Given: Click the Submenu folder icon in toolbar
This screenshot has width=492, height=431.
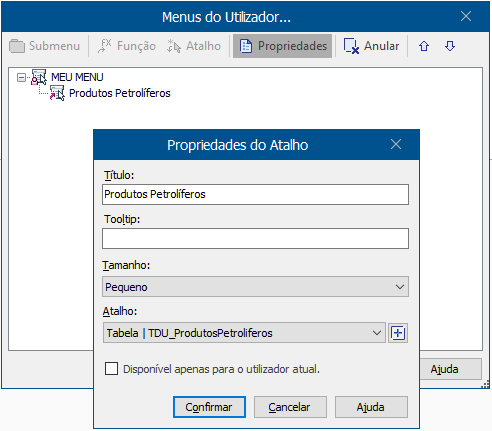Looking at the screenshot, I should coord(17,46).
